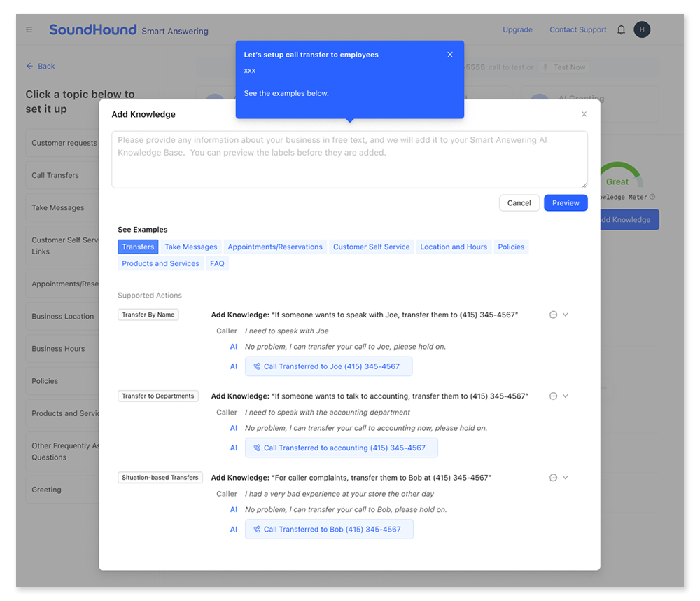Open the hamburger navigation menu
The height and width of the screenshot is (601, 700).
point(28,29)
